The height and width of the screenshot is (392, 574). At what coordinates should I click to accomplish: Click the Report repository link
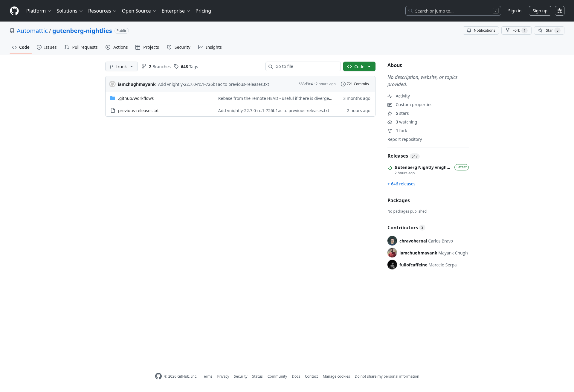[404, 139]
